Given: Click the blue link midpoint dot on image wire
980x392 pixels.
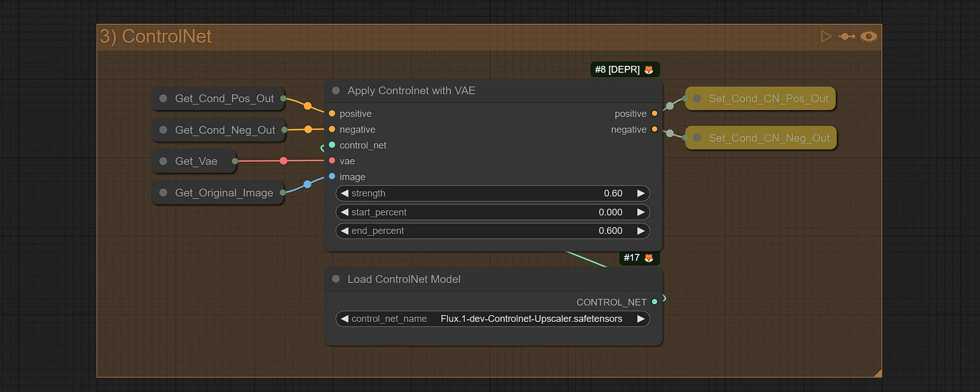Looking at the screenshot, I should coord(308,184).
